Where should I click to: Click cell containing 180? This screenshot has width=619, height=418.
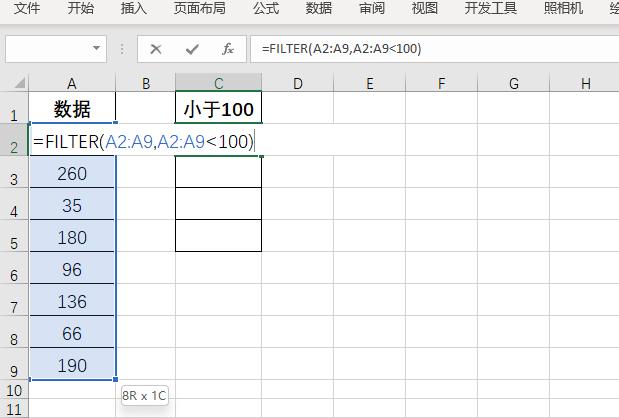pyautogui.click(x=72, y=236)
